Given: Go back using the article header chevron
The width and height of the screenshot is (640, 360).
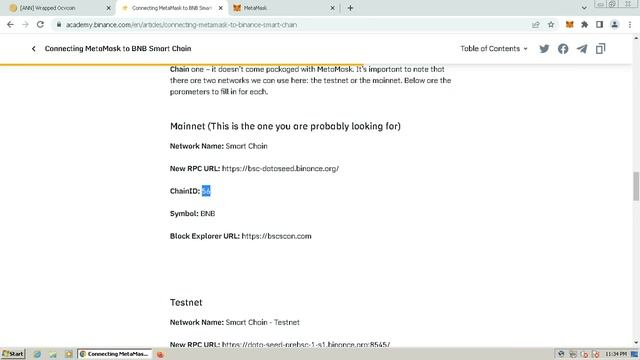Looking at the screenshot, I should [x=33, y=49].
